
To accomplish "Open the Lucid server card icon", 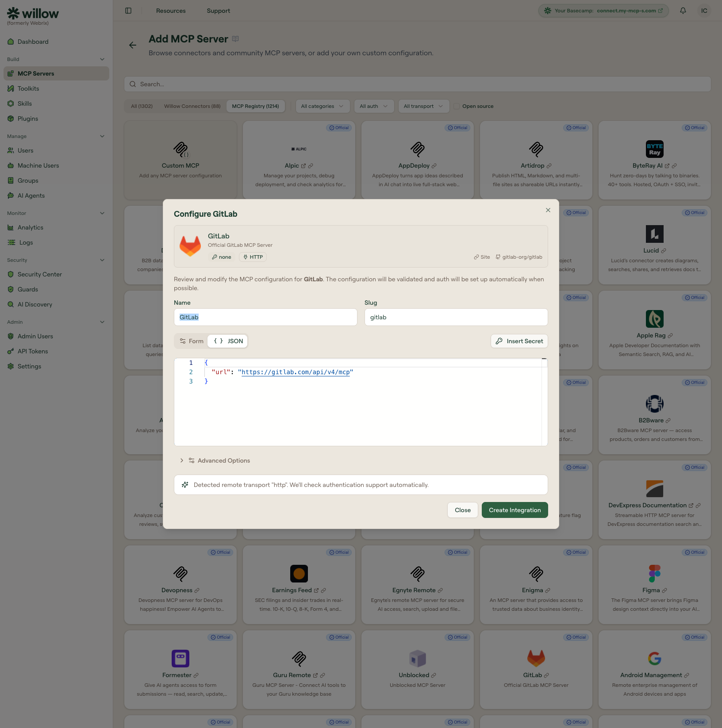I will point(655,234).
